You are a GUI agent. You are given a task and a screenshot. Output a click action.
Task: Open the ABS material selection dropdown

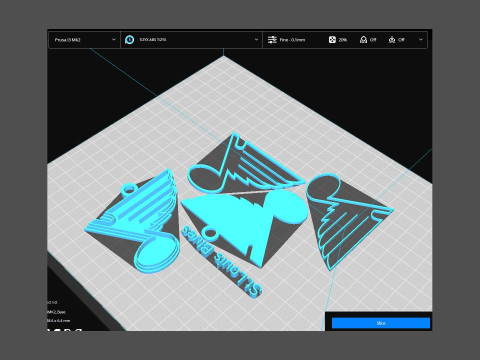click(x=191, y=40)
